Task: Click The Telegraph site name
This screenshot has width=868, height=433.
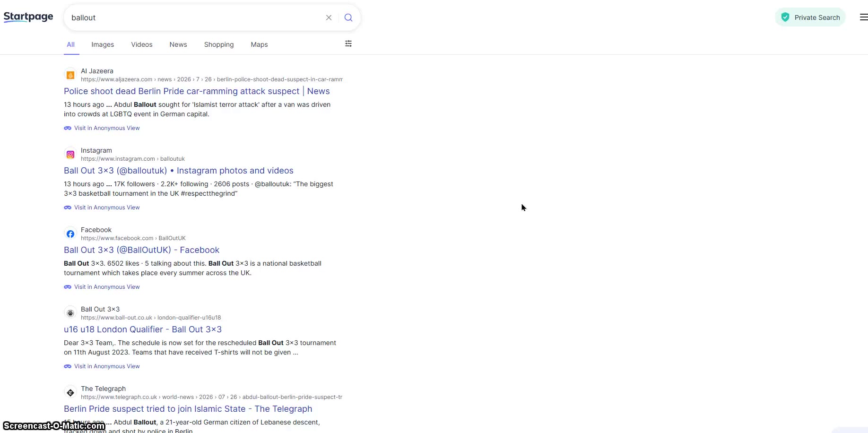Action: [103, 389]
